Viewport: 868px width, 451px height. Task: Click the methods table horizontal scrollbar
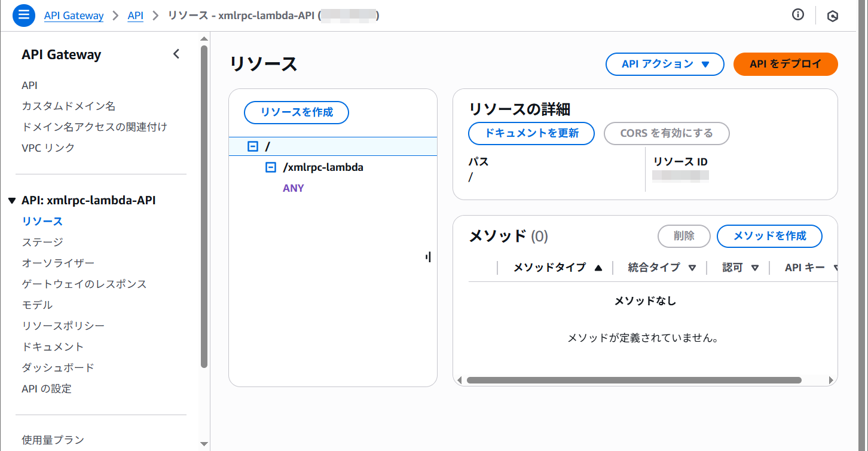coord(634,380)
